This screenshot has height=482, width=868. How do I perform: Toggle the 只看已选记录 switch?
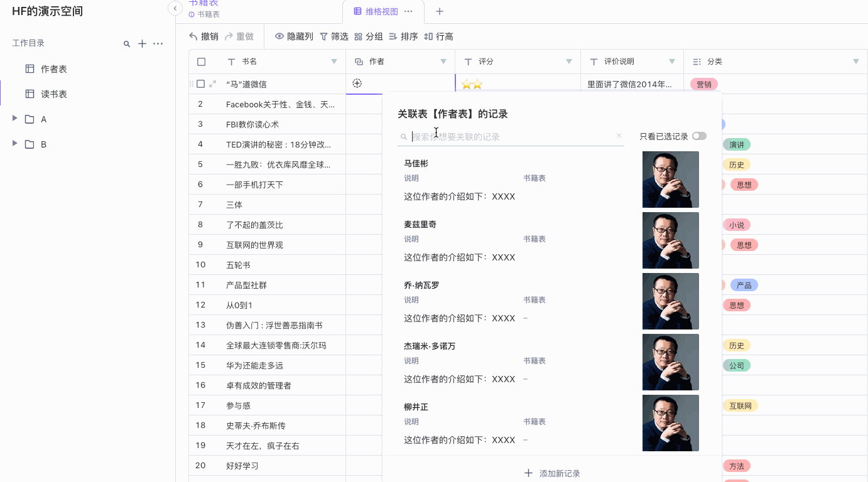tap(699, 136)
